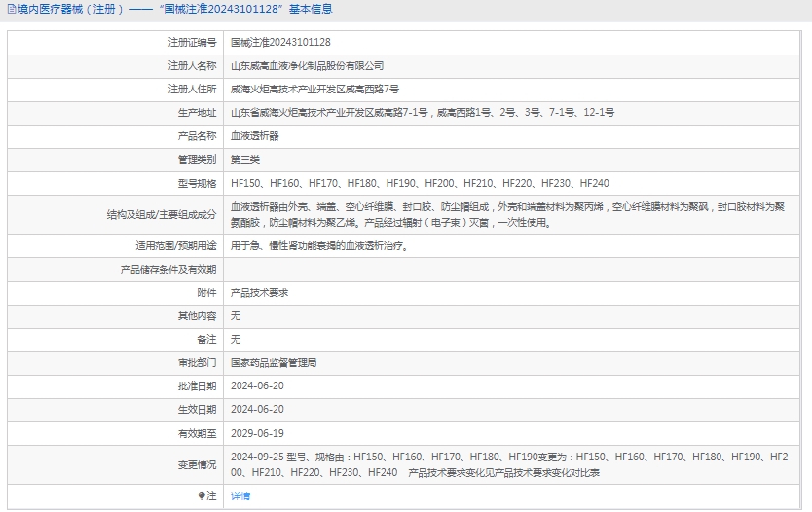Click the 批准日期 value 2024-06-20
Viewport: 812px width, 512px height.
tap(257, 386)
